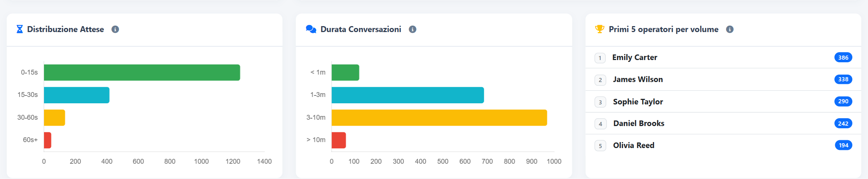The height and width of the screenshot is (179, 868).
Task: Open the info icon for Distribuzione Attese
Action: 115,29
